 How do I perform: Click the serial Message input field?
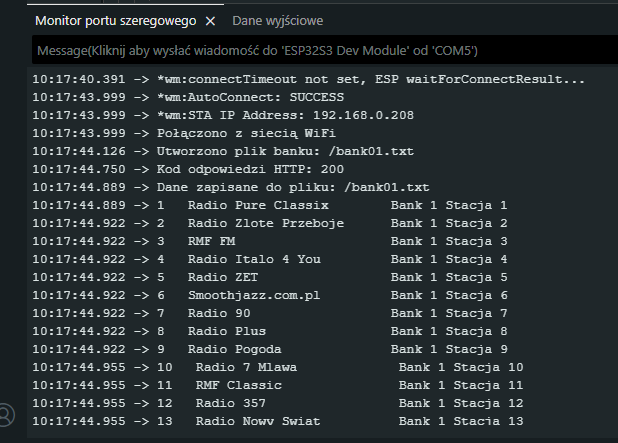click(x=320, y=50)
